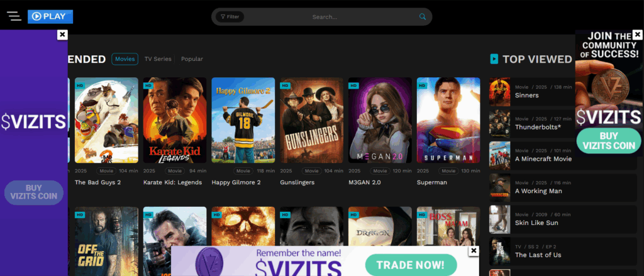The image size is (644, 276).
Task: Click HD badge on Karate Kid poster
Action: coord(148,86)
